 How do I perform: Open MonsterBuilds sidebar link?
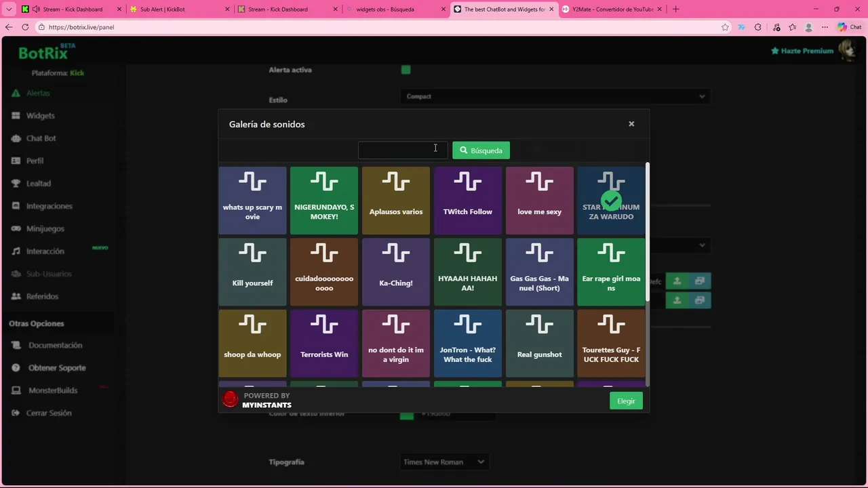click(45, 390)
